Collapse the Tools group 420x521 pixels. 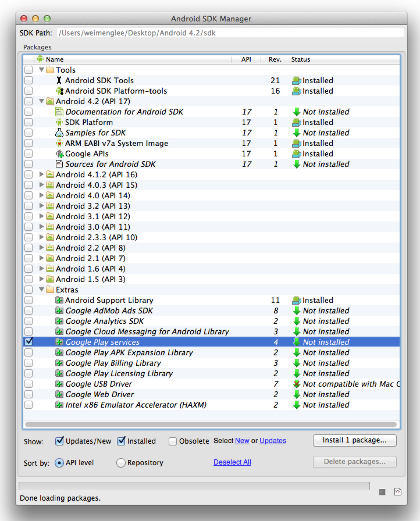[42, 70]
